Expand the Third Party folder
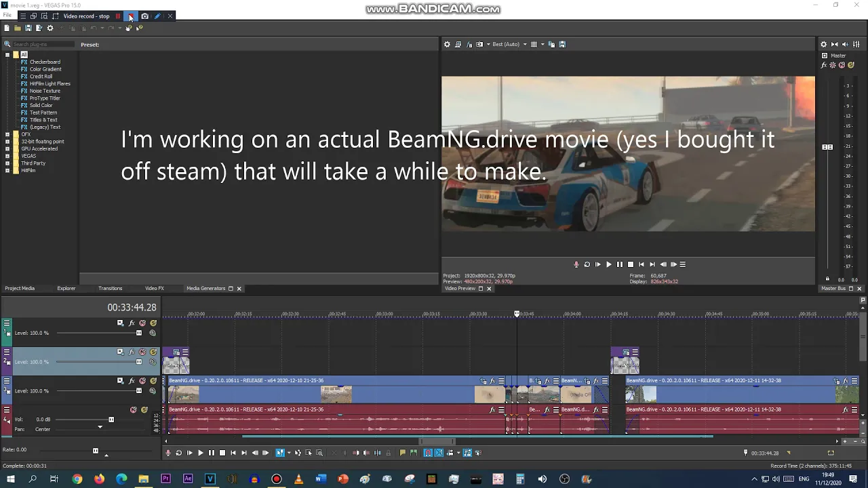 tap(7, 163)
